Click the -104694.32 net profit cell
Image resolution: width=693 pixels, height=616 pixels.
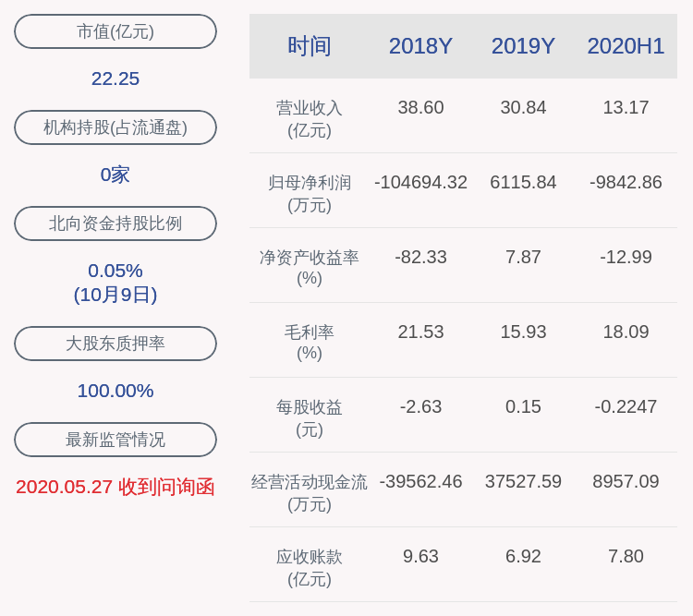coord(420,182)
